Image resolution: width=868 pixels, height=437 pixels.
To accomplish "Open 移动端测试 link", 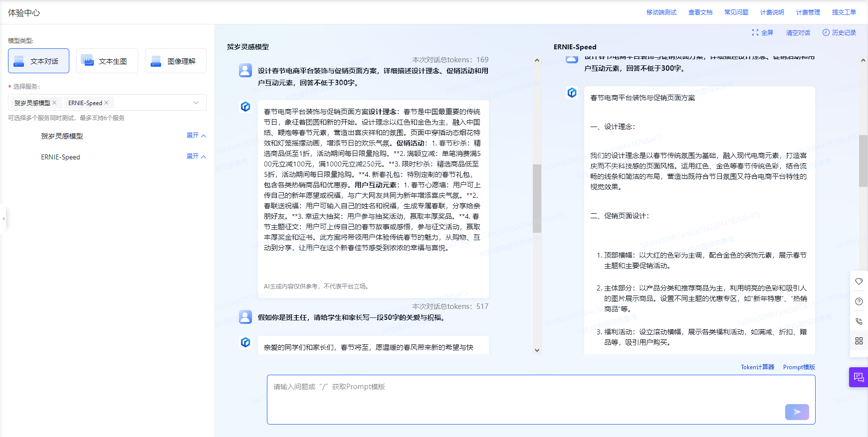I will [661, 12].
